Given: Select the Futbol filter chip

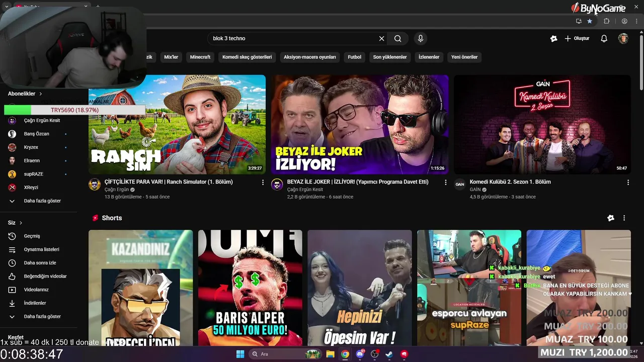Looking at the screenshot, I should pyautogui.click(x=355, y=57).
